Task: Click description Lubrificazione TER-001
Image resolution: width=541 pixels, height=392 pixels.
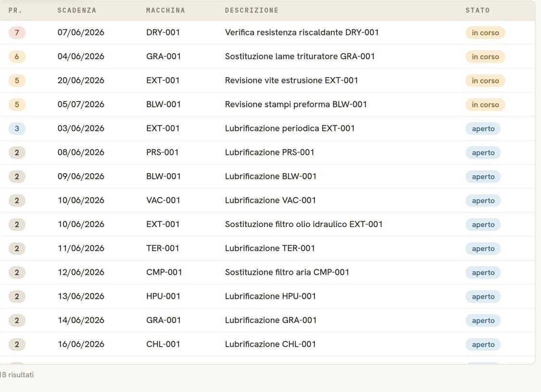Action: point(270,248)
